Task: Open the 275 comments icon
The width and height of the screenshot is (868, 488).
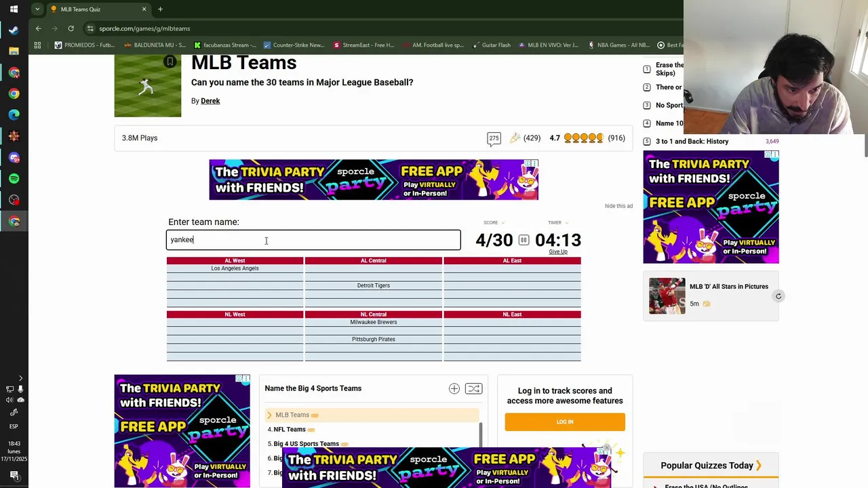Action: (494, 138)
